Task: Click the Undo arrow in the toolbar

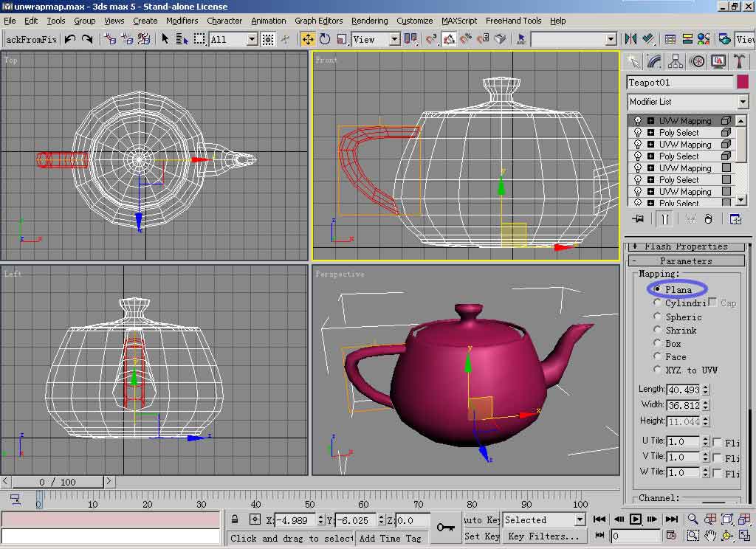Action: pyautogui.click(x=70, y=39)
